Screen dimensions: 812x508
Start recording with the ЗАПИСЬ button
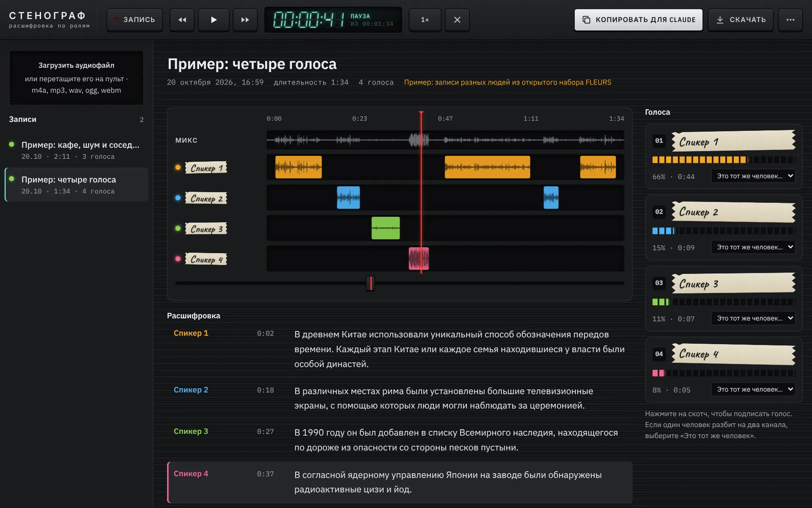(x=134, y=20)
